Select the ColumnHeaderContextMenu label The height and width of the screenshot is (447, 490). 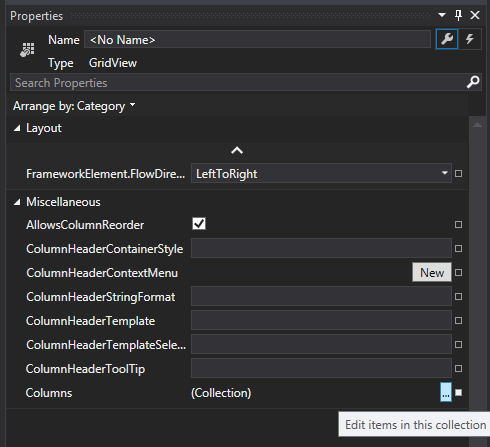tap(102, 273)
